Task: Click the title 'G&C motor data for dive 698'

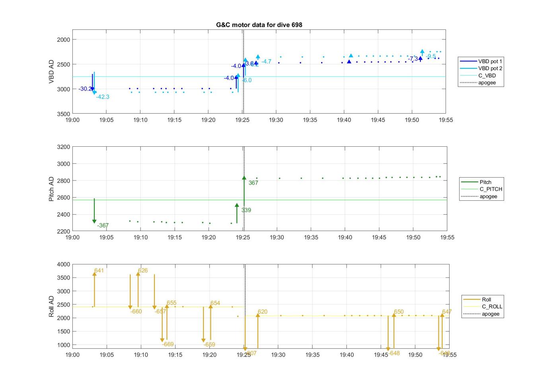Action: [x=259, y=25]
